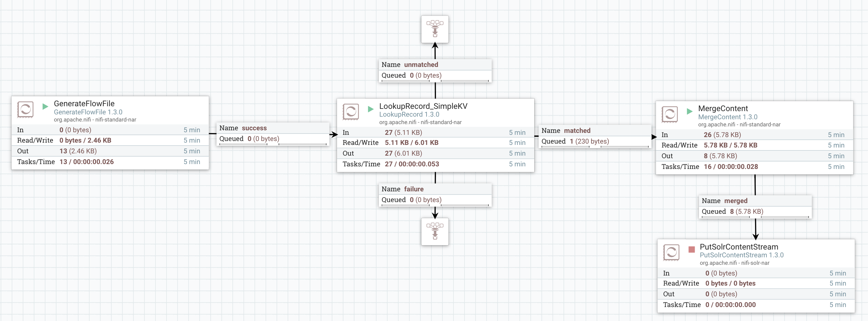868x321 pixels.
Task: Click the Tasks/Time row of MergeContent
Action: [711, 166]
